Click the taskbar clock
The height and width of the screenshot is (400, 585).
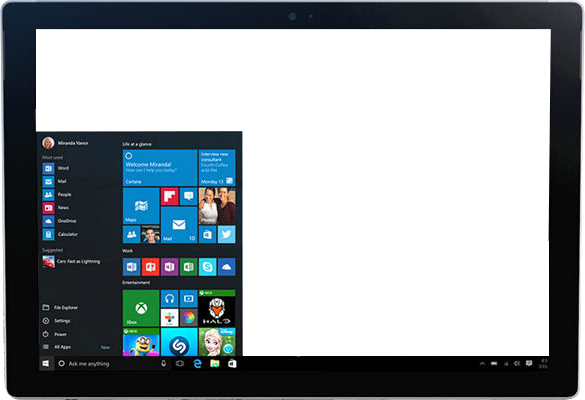[543, 363]
